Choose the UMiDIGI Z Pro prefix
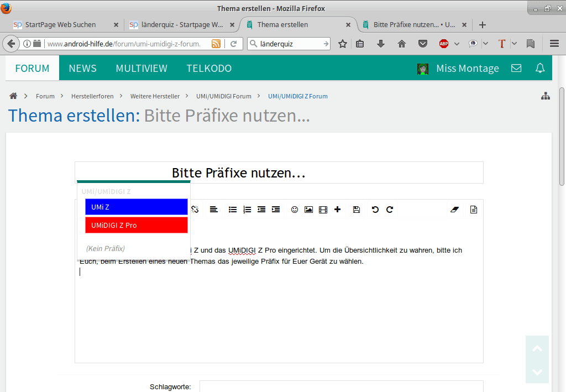This screenshot has height=392, width=566. (137, 225)
